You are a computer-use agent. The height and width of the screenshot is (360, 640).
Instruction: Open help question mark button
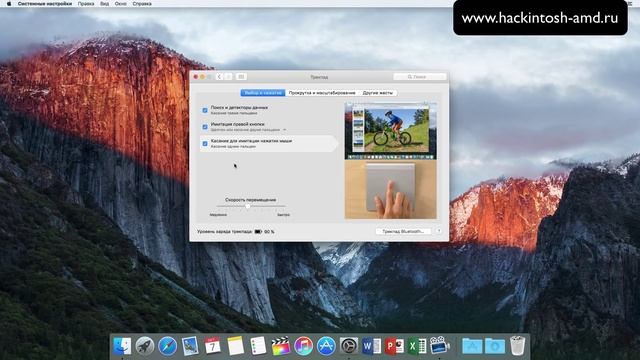point(439,231)
